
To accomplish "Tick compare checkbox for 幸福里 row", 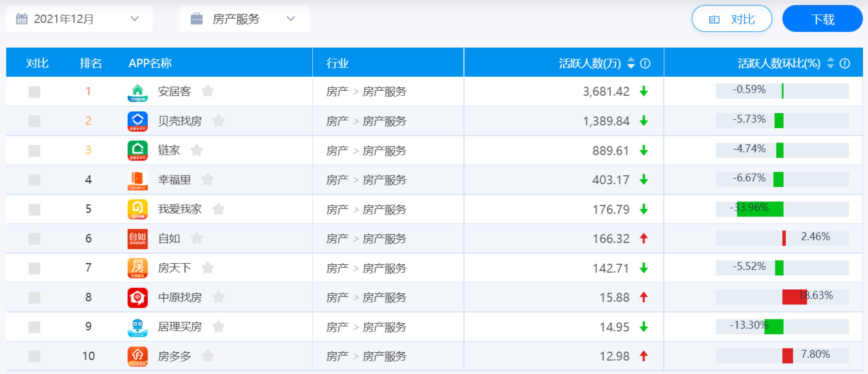I will tap(34, 180).
